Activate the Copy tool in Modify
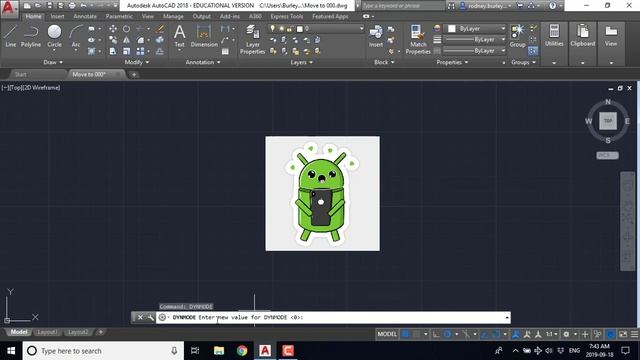 (x=113, y=40)
